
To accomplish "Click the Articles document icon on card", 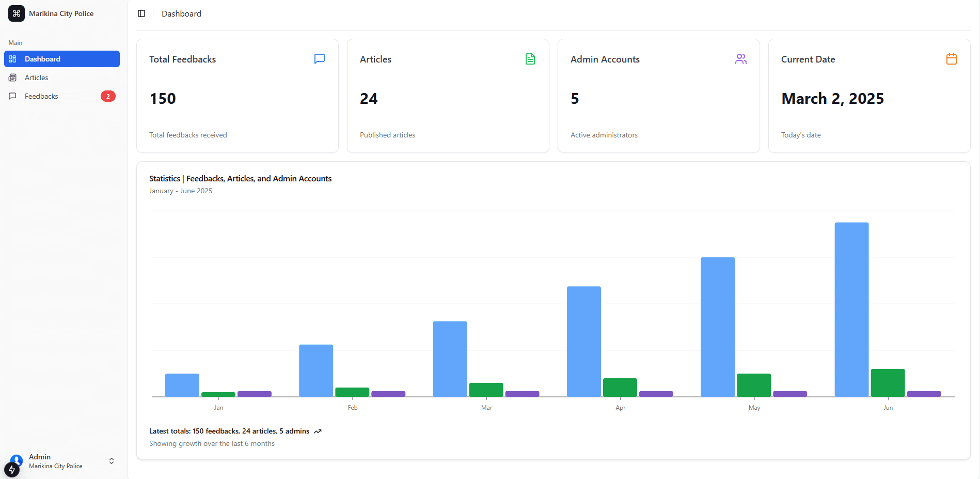I will click(530, 59).
